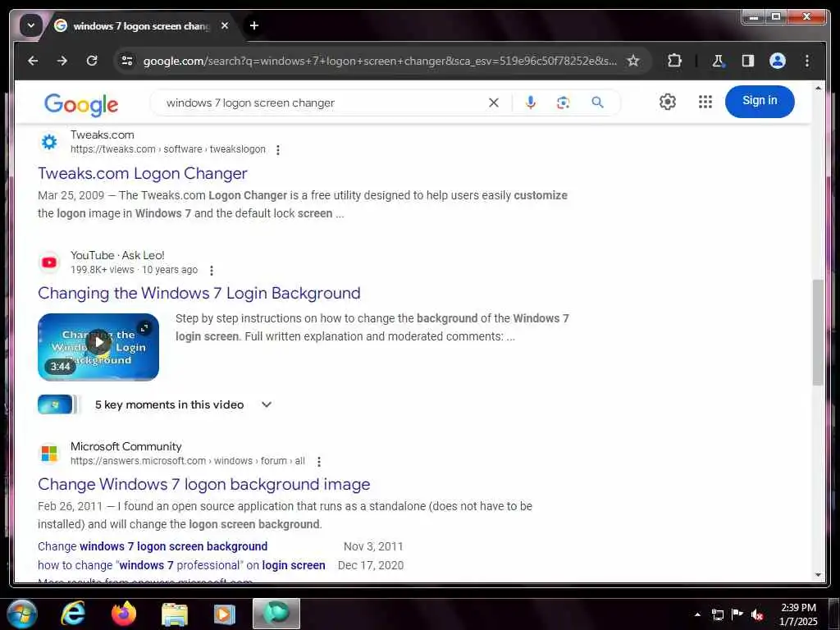Open the Windows Start menu orb

tap(21, 614)
